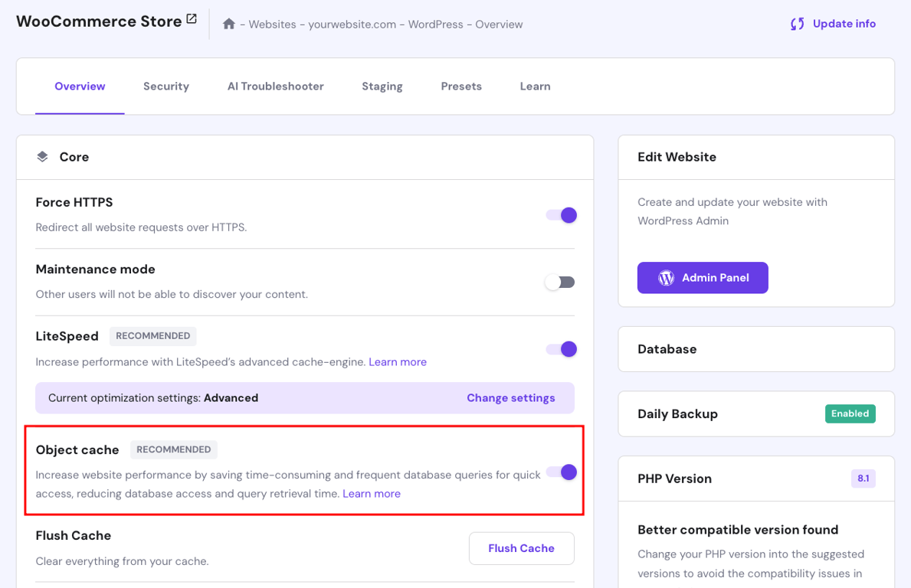The width and height of the screenshot is (911, 588).
Task: Click the home icon in the breadcrumb
Action: click(x=228, y=24)
